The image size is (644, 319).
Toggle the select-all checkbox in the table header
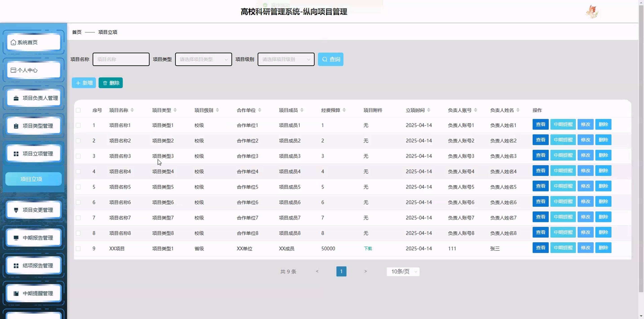(78, 110)
